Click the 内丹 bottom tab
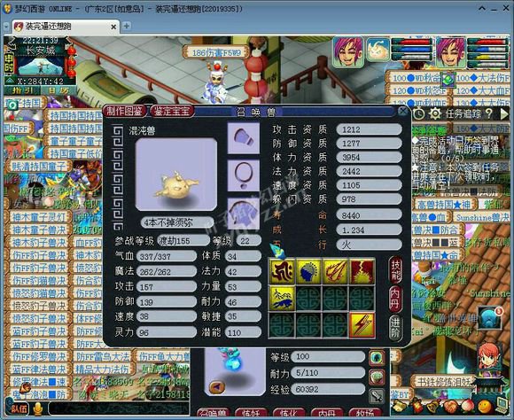 (326, 413)
